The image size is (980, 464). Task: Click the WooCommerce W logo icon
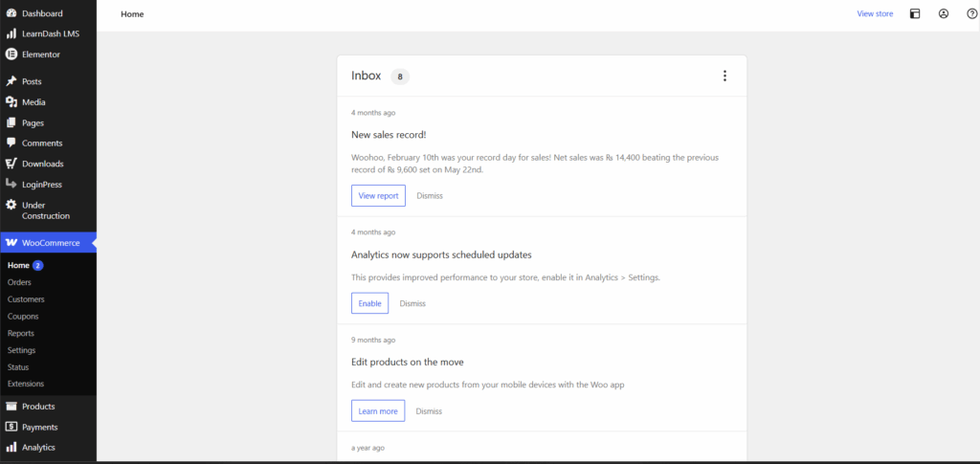[11, 243]
